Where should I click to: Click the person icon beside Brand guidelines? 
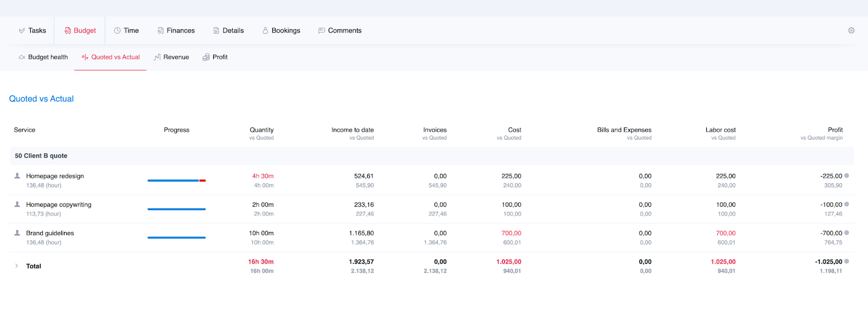pyautogui.click(x=17, y=233)
